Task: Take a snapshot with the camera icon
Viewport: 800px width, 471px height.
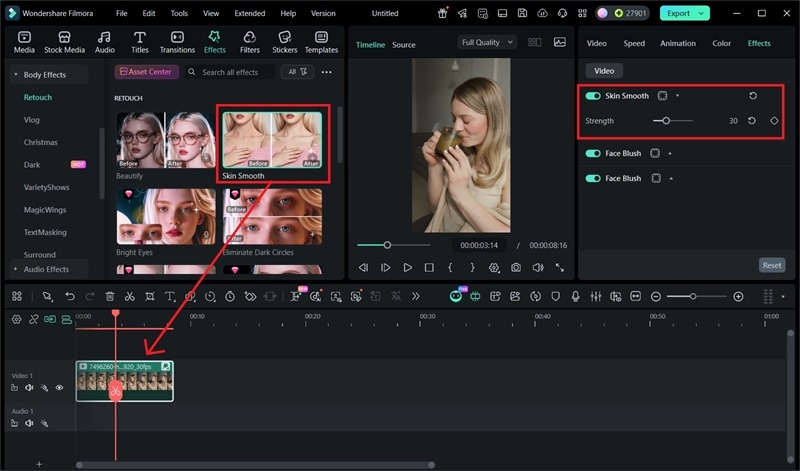Action: click(x=516, y=268)
